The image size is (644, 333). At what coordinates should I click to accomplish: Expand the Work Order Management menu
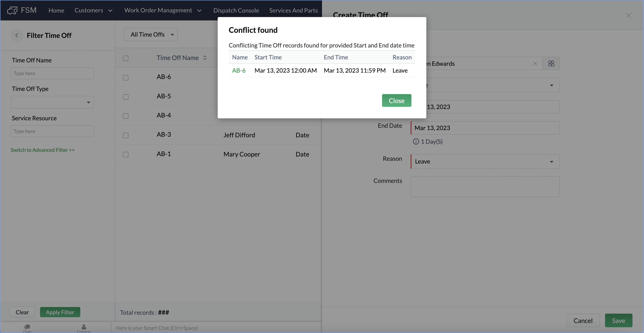(x=163, y=10)
